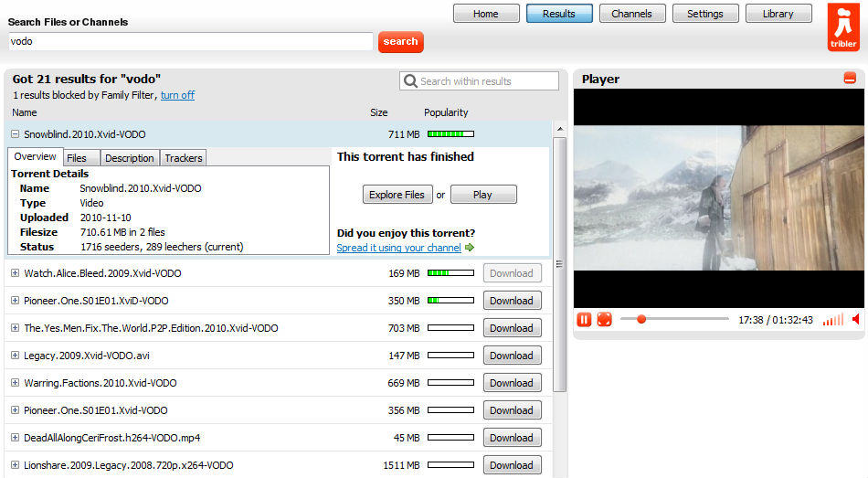Pause the video with the pause button
868x478 pixels.
(584, 320)
